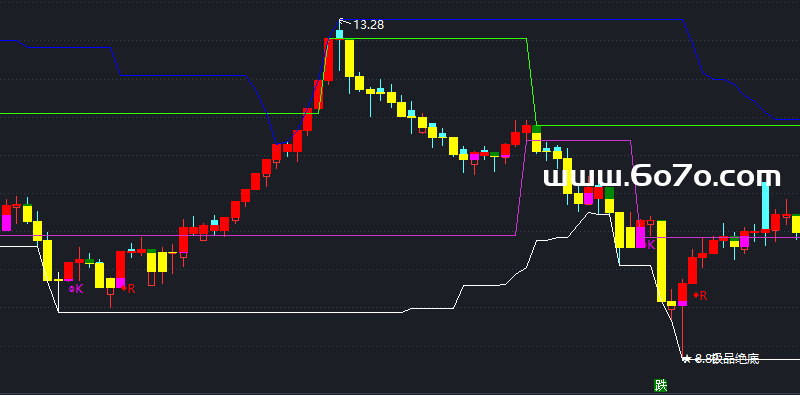The height and width of the screenshot is (395, 800).
Task: Click the purple K marker near the magenta candle right of the watermark
Action: (651, 245)
